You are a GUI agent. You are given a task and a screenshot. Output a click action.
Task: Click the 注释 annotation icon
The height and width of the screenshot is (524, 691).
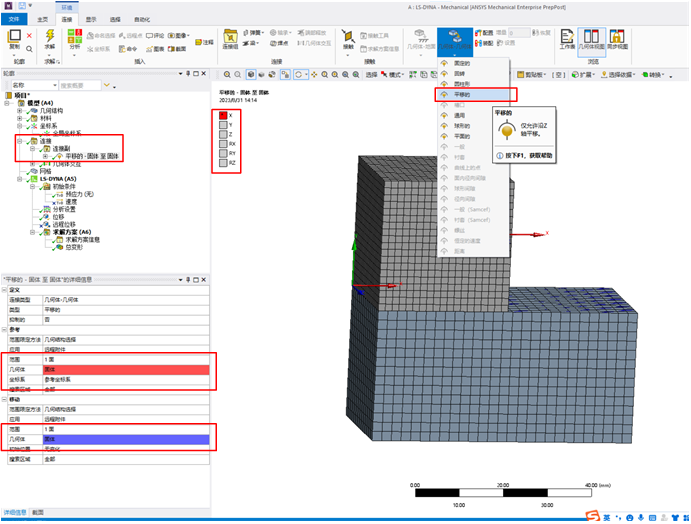[x=199, y=42]
